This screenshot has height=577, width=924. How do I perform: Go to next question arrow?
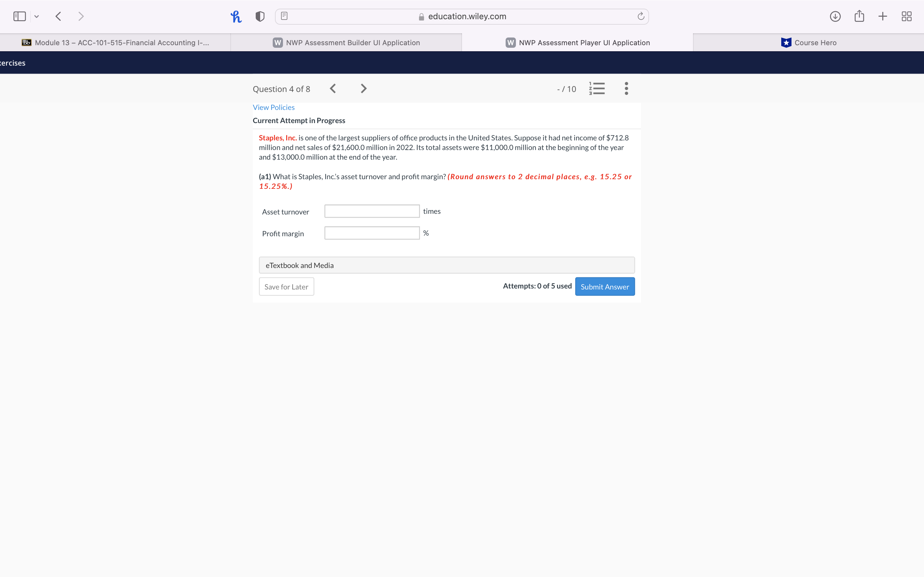(x=364, y=88)
